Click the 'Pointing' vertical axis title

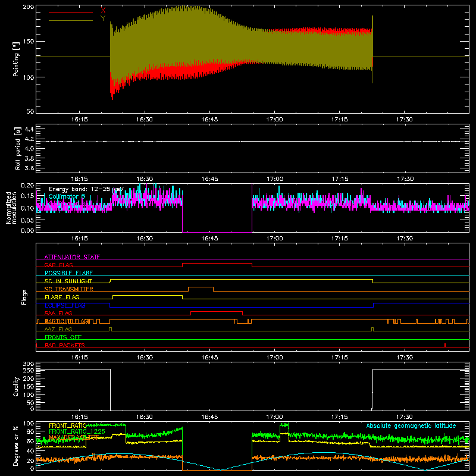coord(16,59)
